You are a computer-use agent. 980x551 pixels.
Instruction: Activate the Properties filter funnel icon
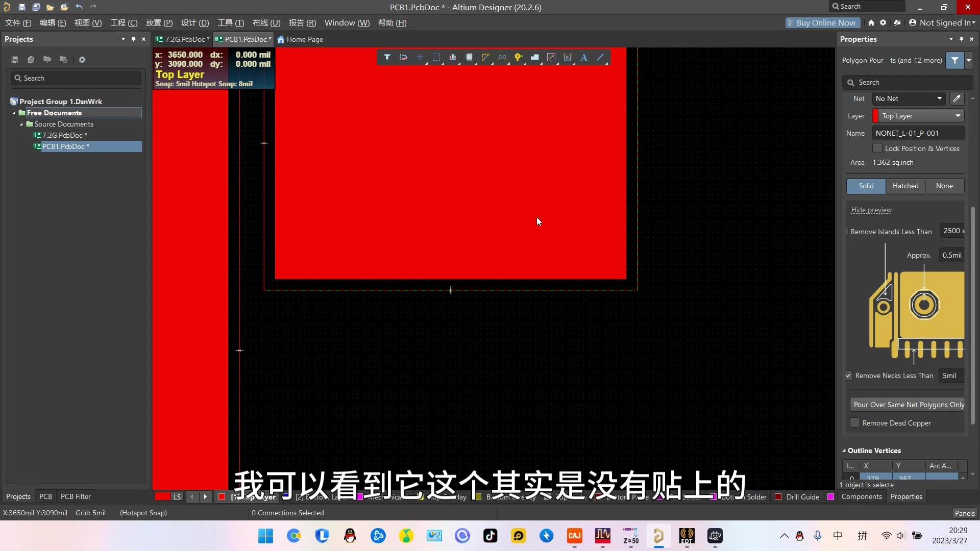[955, 60]
